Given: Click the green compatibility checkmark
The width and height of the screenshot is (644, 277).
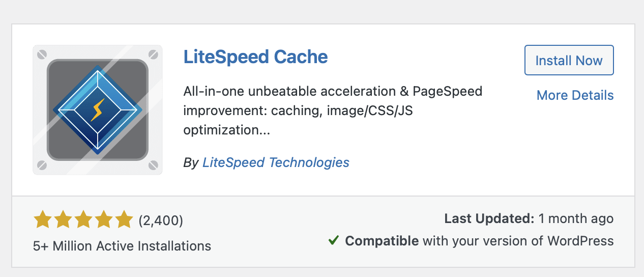Looking at the screenshot, I should click(334, 240).
